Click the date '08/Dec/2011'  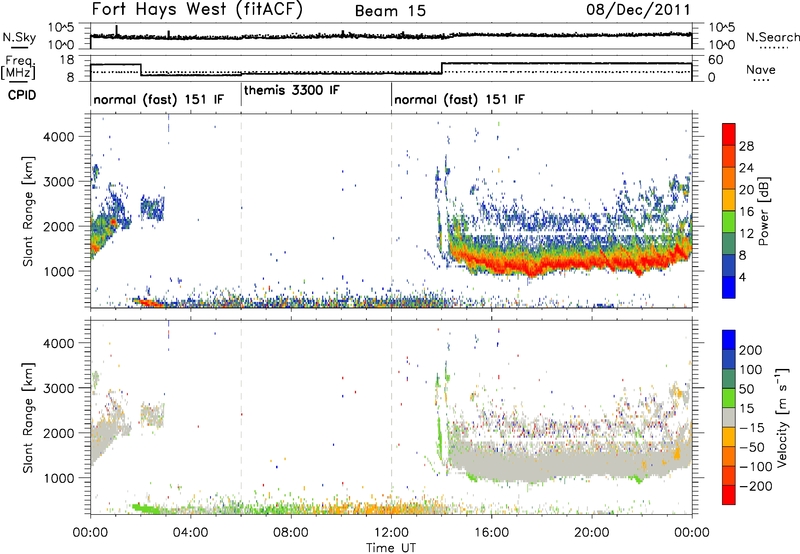tap(638, 10)
